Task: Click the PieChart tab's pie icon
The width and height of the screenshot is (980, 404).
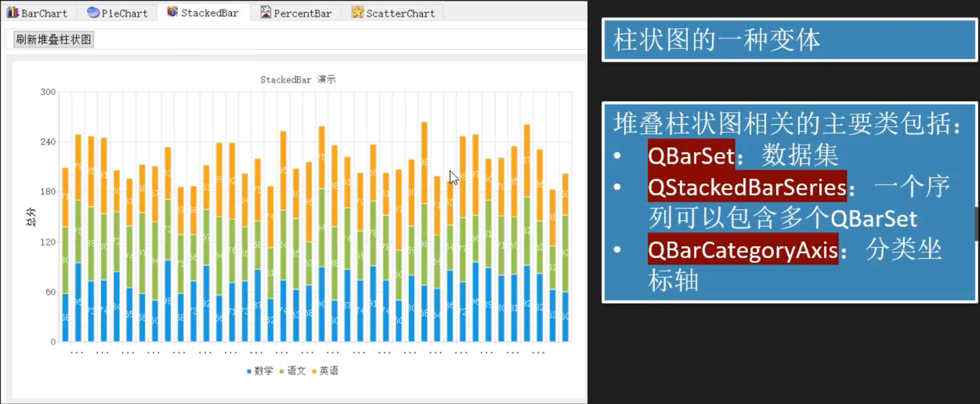Action: (93, 13)
